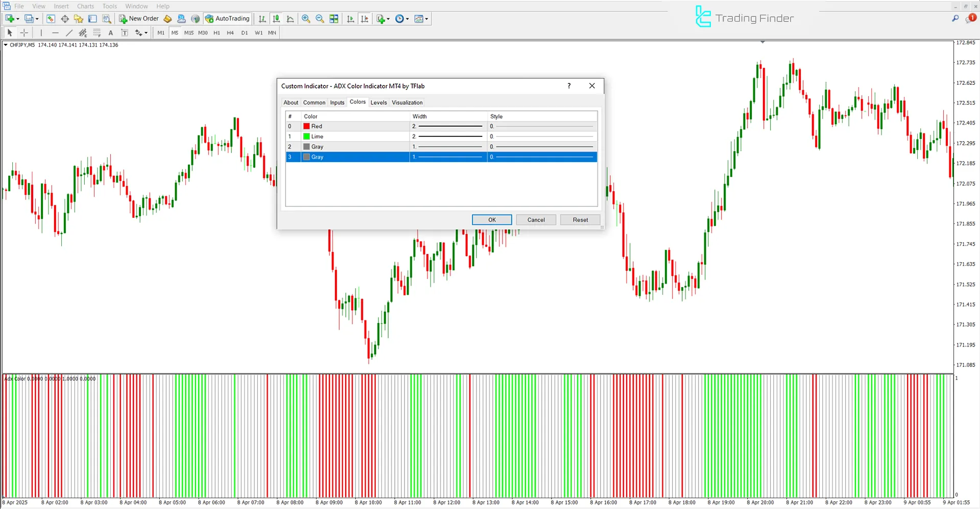Enable AutoTrading

coord(227,18)
